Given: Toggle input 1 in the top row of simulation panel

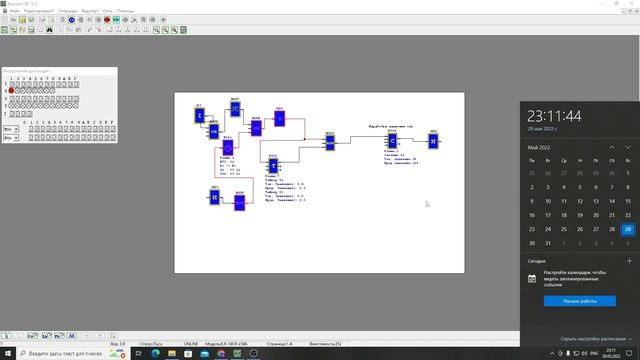Looking at the screenshot, I should point(12,84).
